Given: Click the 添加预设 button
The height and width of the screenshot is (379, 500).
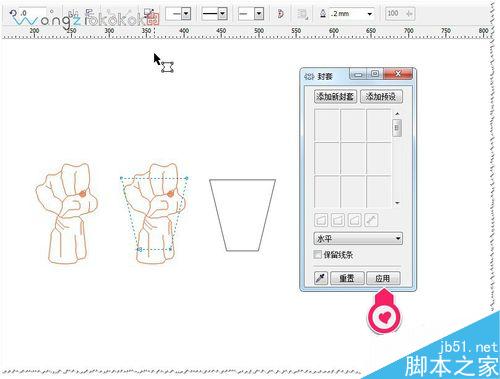Looking at the screenshot, I should (x=381, y=97).
